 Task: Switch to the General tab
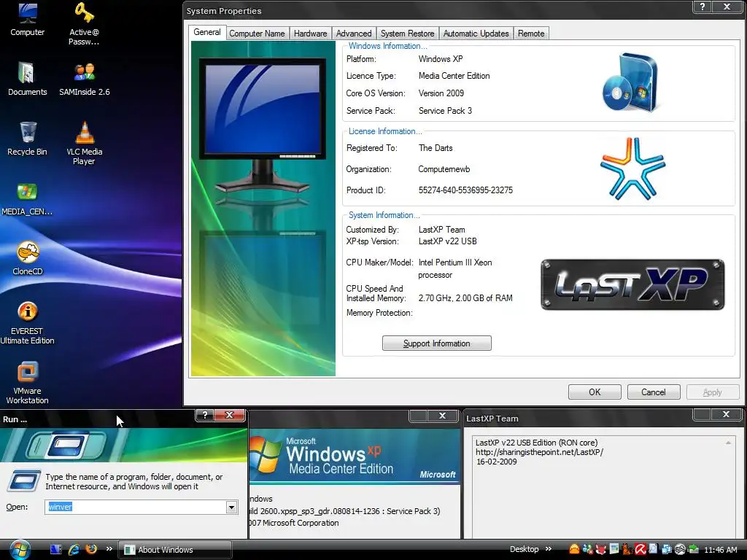coord(206,32)
